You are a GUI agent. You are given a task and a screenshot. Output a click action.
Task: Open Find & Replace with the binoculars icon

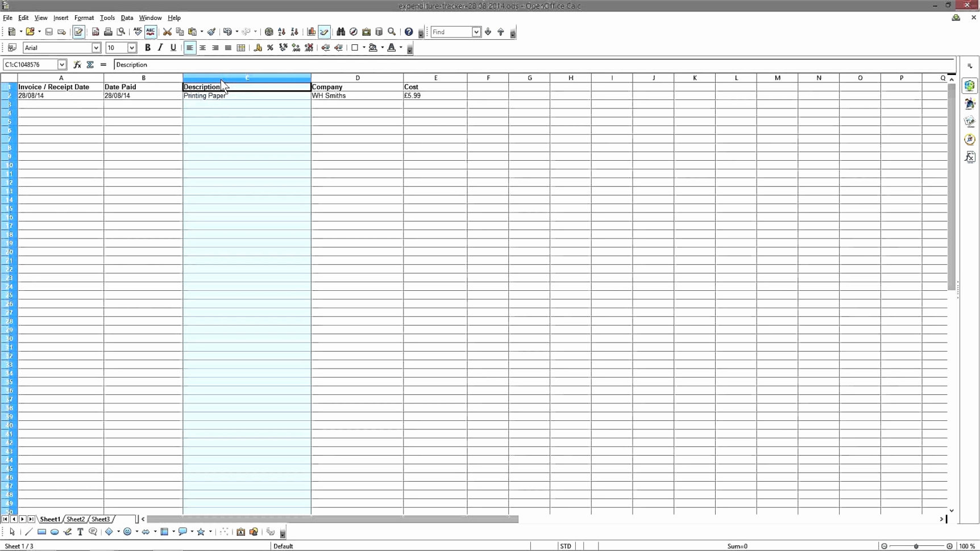click(340, 32)
